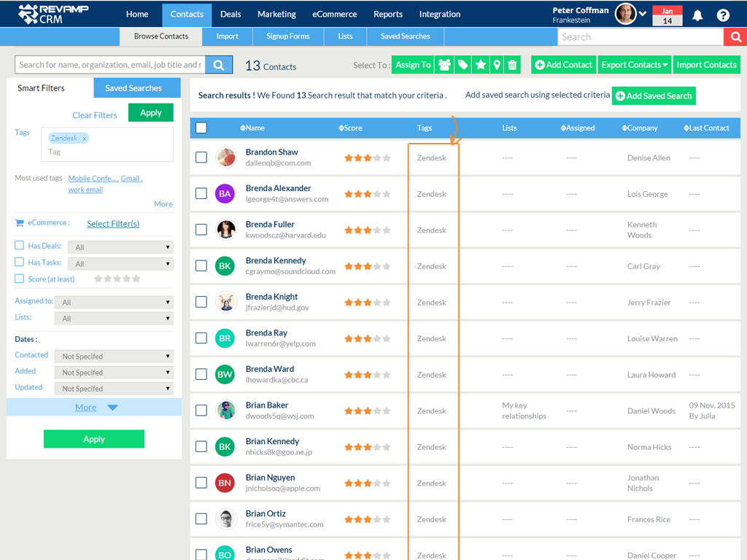Click the group icon in Select To toolbar

444,65
